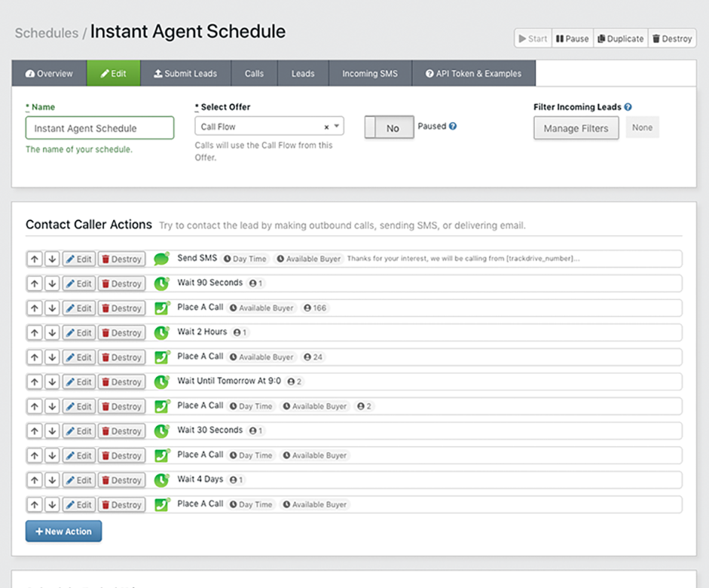The width and height of the screenshot is (709, 588).
Task: Move Wait 90 Seconds action up
Action: point(35,283)
